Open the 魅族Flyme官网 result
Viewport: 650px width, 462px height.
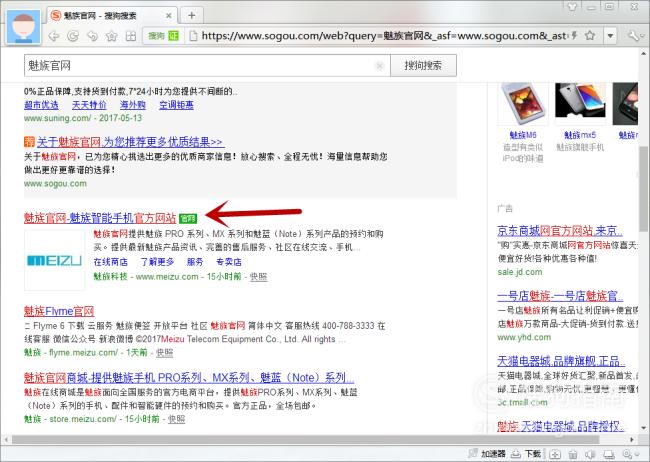click(59, 311)
